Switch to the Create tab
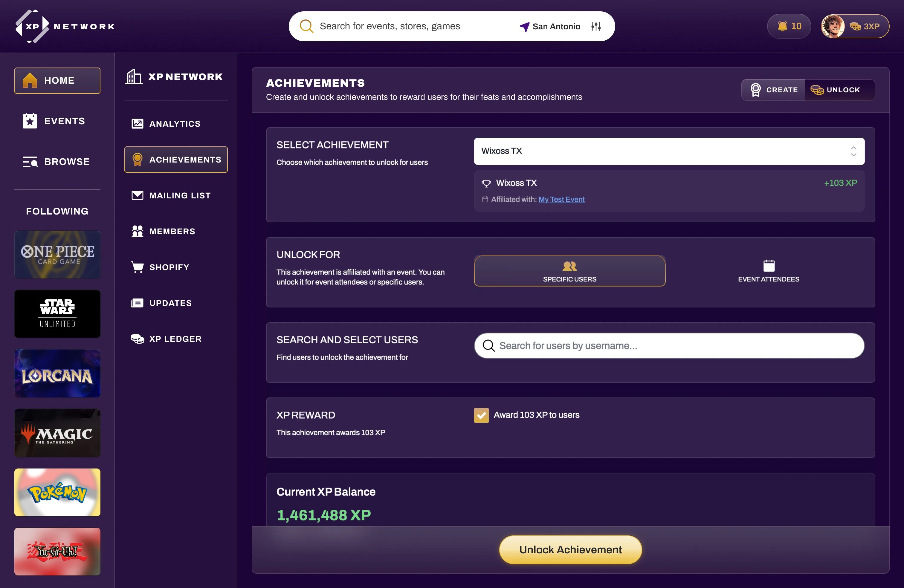Screen dimensions: 904x588 click(x=773, y=90)
